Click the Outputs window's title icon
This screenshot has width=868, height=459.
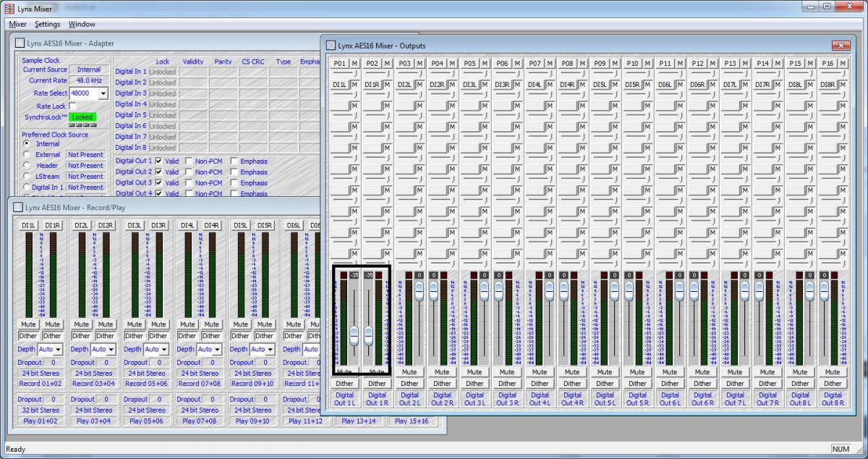(331, 45)
